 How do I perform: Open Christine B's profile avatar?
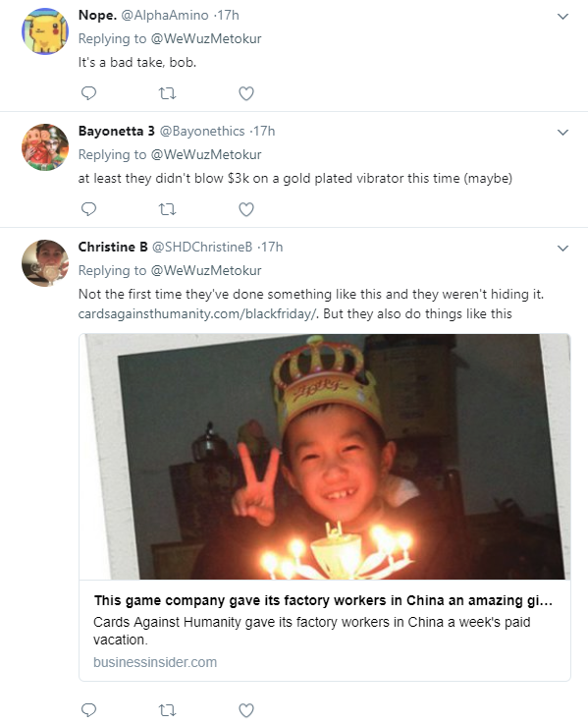coord(45,263)
